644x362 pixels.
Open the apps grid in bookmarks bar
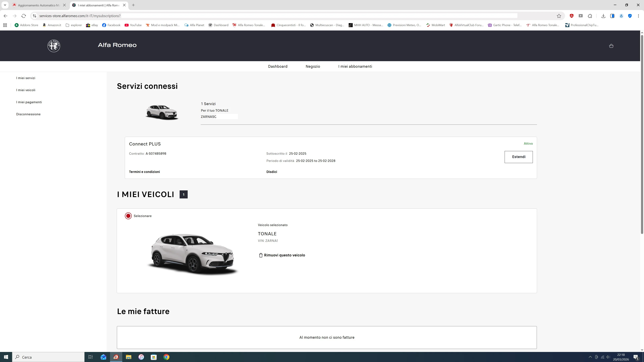coord(5,25)
